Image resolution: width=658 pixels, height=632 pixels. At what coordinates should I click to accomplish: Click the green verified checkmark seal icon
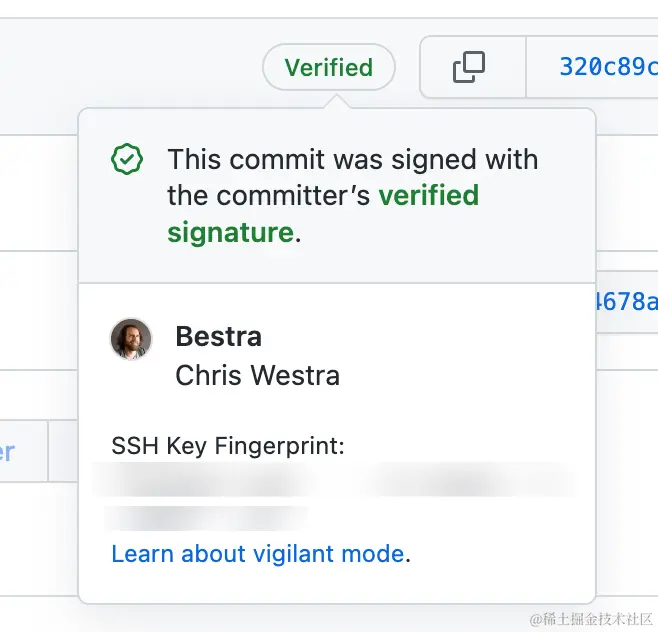coord(127,159)
